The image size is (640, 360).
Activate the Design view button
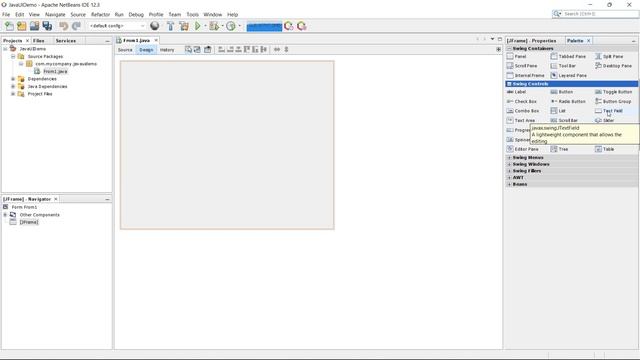pyautogui.click(x=146, y=50)
